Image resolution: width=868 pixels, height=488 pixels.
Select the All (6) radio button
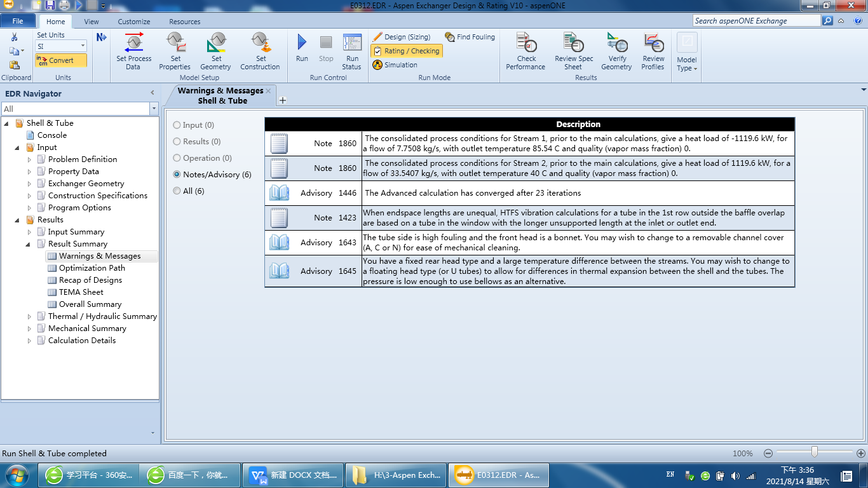click(177, 191)
